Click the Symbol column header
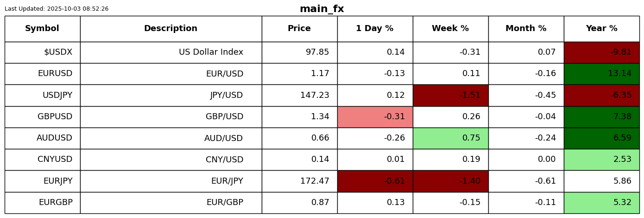Image resolution: width=644 pixels, height=218 pixels. click(42, 29)
